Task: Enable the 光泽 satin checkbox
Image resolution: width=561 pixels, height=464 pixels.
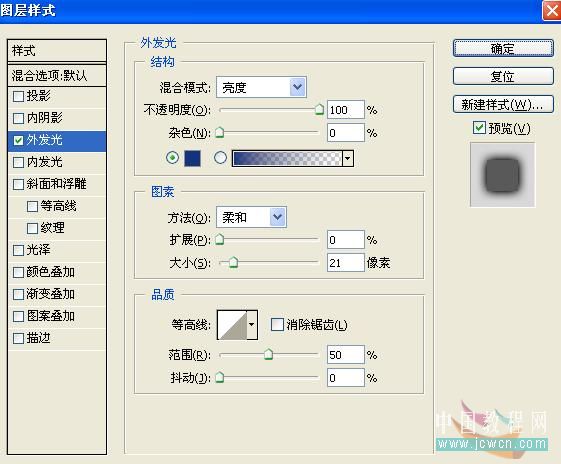Action: click(x=18, y=250)
